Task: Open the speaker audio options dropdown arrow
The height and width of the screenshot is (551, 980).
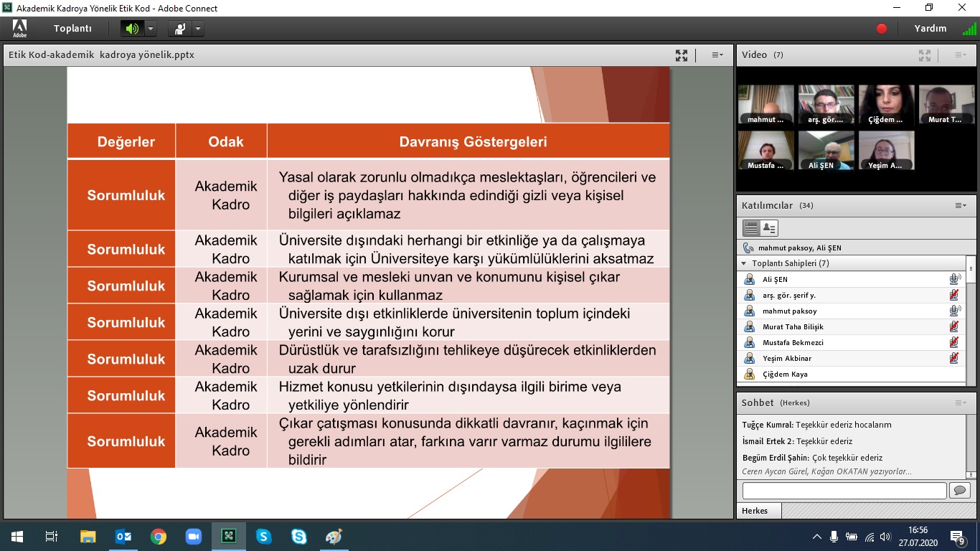Action: pyautogui.click(x=151, y=29)
